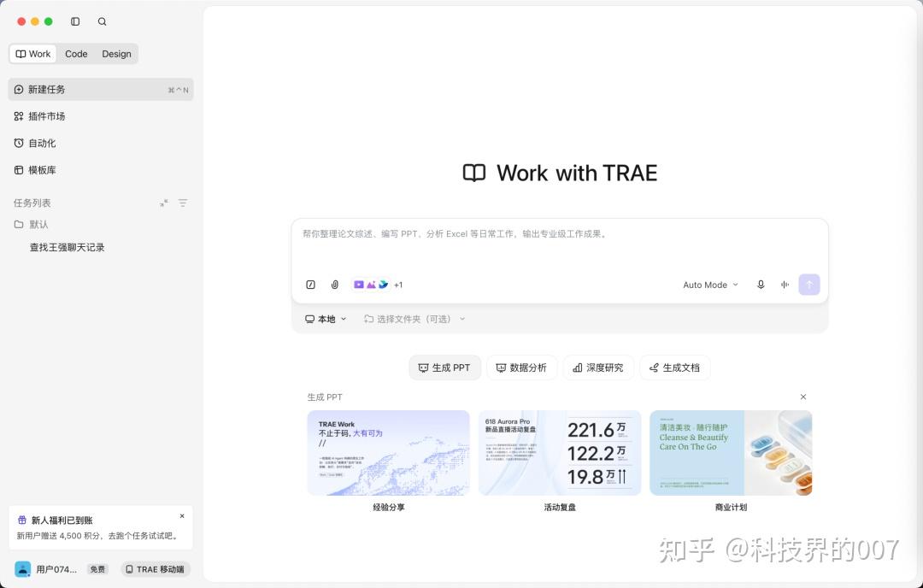Expand the 默认 folder
Viewport: 923px width, 588px height.
coord(101,224)
